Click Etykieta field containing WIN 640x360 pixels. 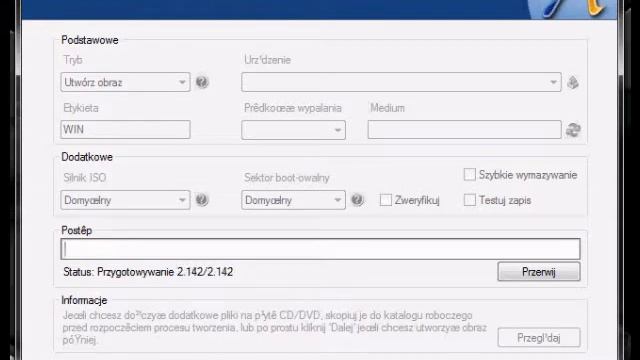pos(125,130)
